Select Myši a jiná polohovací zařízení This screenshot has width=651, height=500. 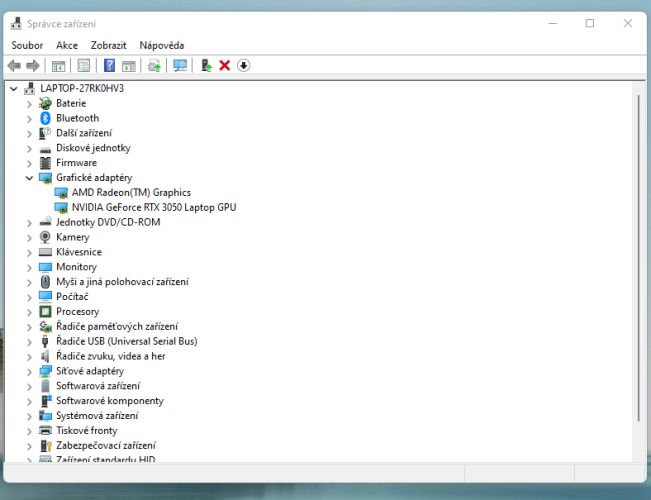[122, 282]
